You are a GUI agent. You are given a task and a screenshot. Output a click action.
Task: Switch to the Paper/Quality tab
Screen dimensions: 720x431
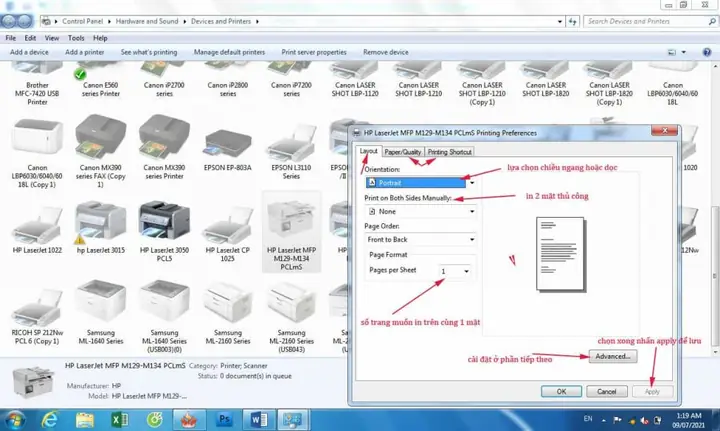[x=403, y=152]
